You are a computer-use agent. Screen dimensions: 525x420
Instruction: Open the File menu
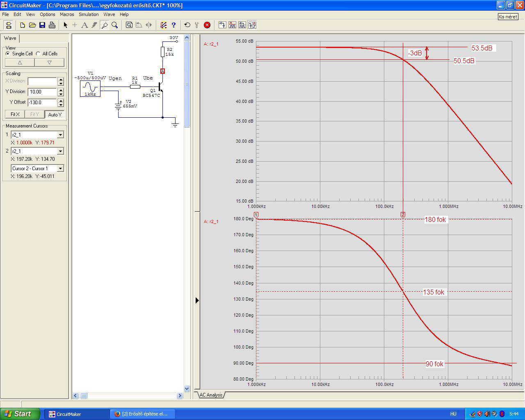5,14
